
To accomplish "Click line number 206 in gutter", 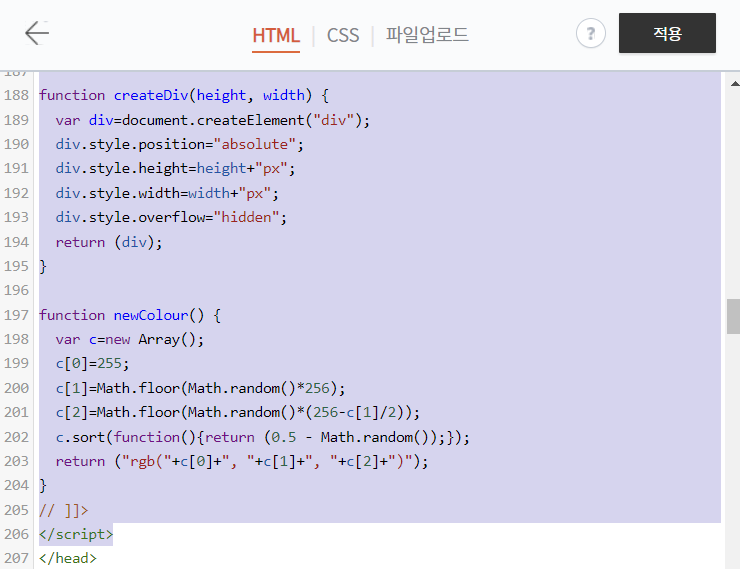I will [x=17, y=535].
